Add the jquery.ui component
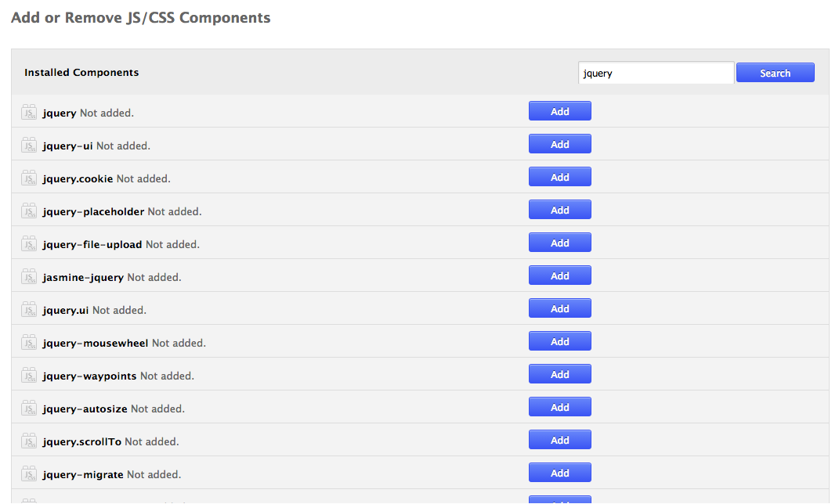Screen dimensions: 839x504 (x=559, y=308)
